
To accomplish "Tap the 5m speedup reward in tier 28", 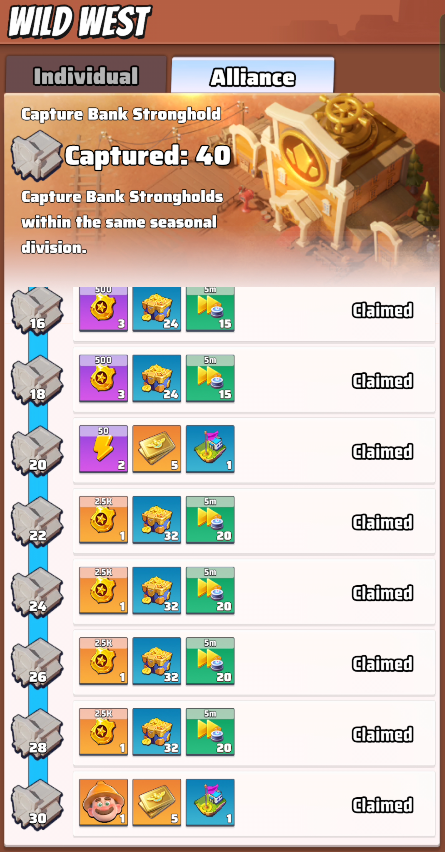I will click(x=210, y=731).
